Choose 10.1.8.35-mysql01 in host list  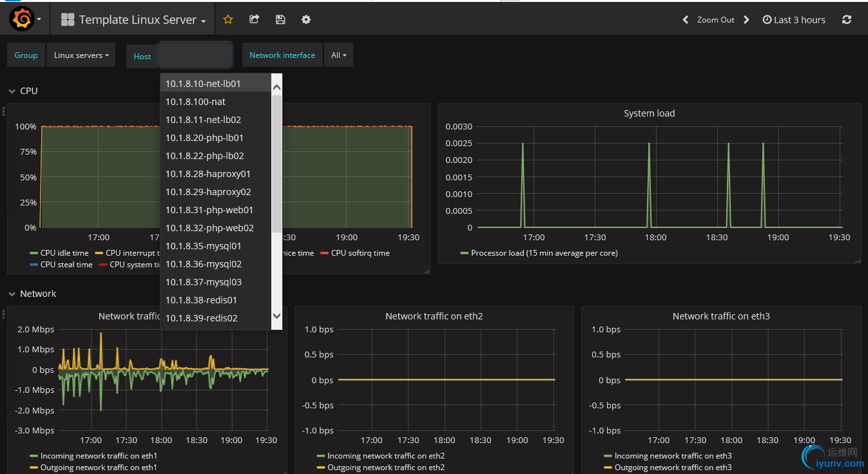(x=204, y=246)
